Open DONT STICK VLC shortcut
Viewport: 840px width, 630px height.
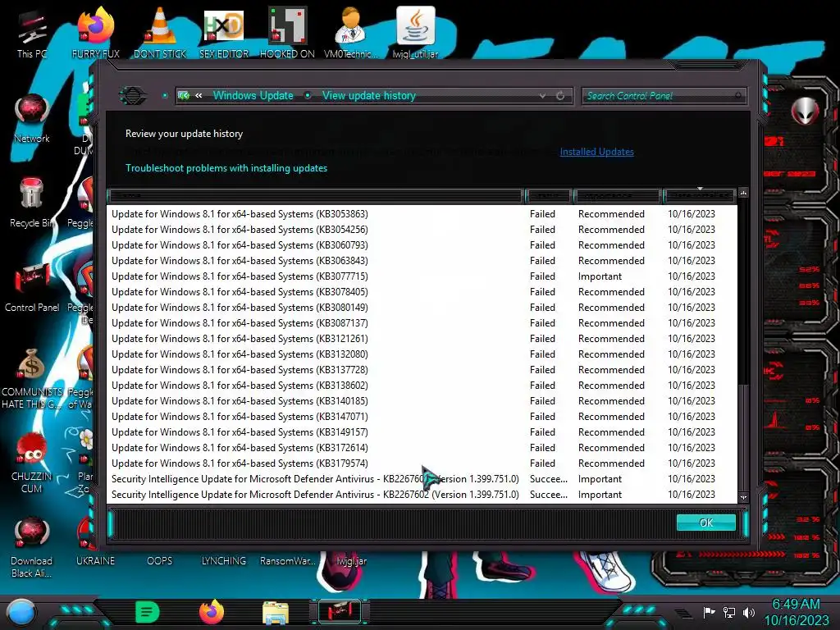pyautogui.click(x=160, y=32)
